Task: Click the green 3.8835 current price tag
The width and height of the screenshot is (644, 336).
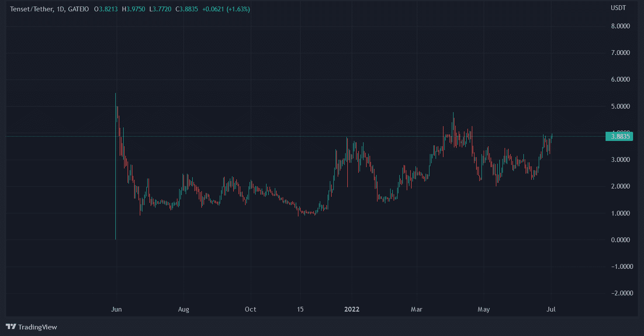Action: coord(620,137)
